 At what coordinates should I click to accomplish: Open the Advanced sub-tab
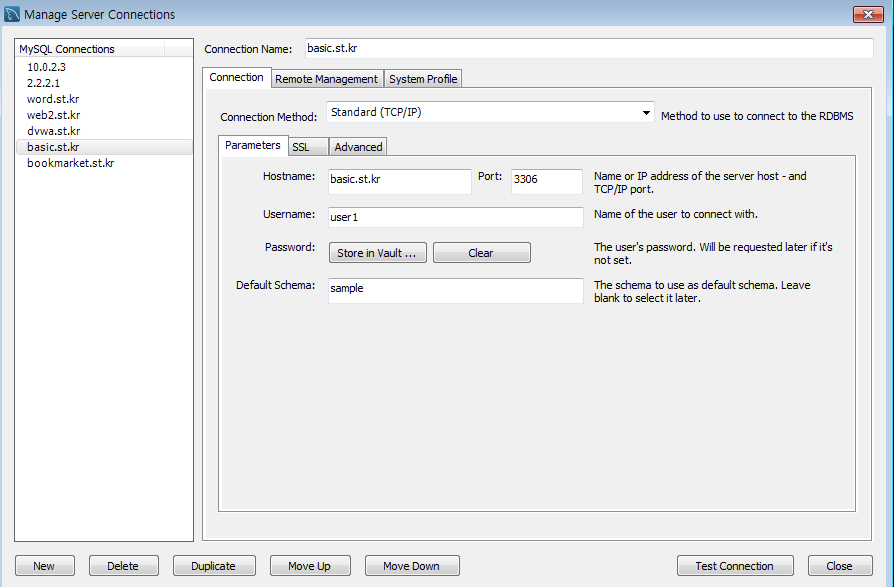(x=358, y=147)
